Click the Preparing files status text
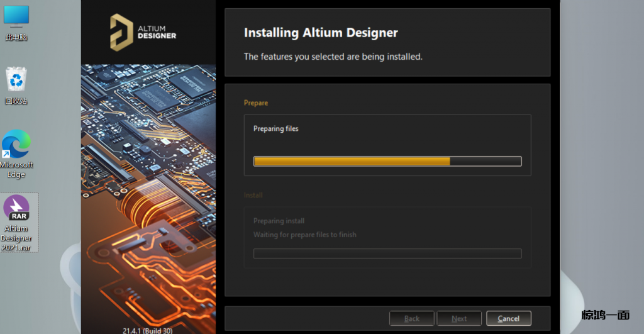 tap(275, 128)
